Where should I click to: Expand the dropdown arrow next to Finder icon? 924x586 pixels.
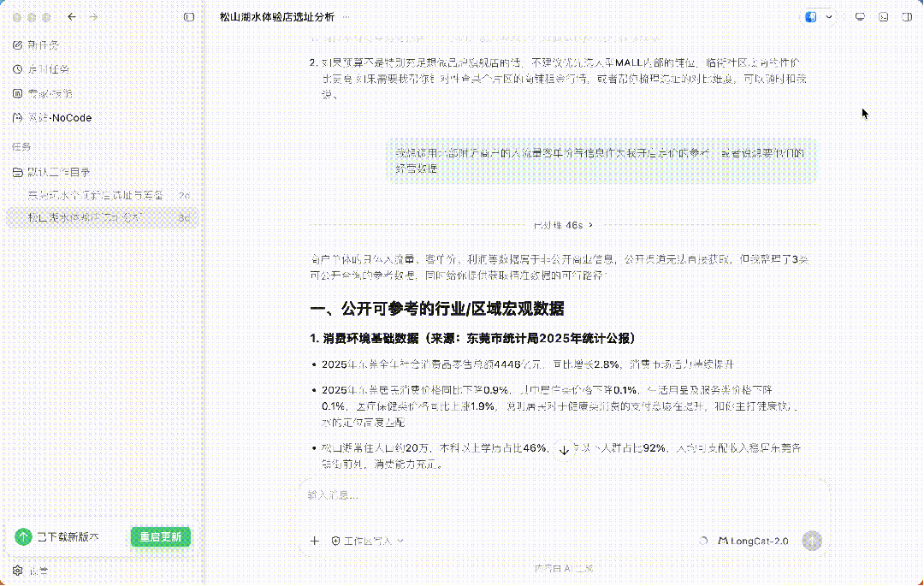tap(829, 17)
